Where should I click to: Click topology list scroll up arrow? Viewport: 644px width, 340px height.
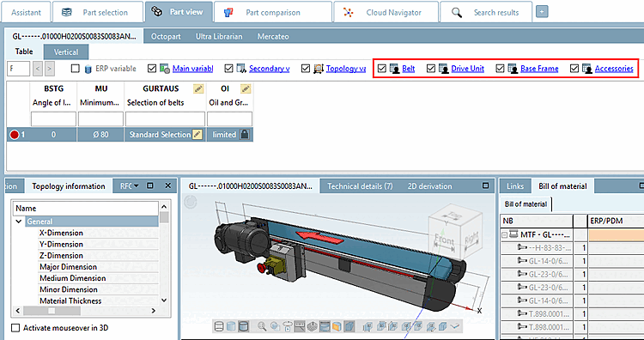click(164, 207)
